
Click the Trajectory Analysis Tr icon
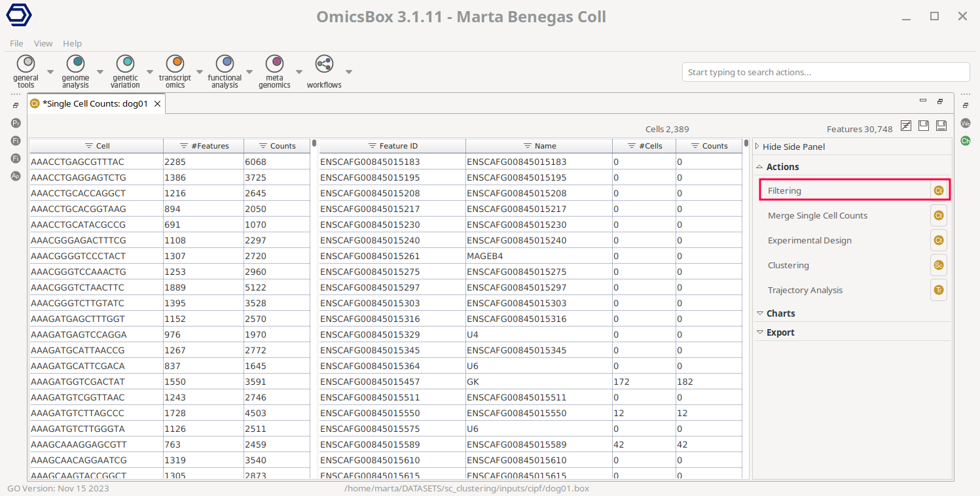[938, 290]
